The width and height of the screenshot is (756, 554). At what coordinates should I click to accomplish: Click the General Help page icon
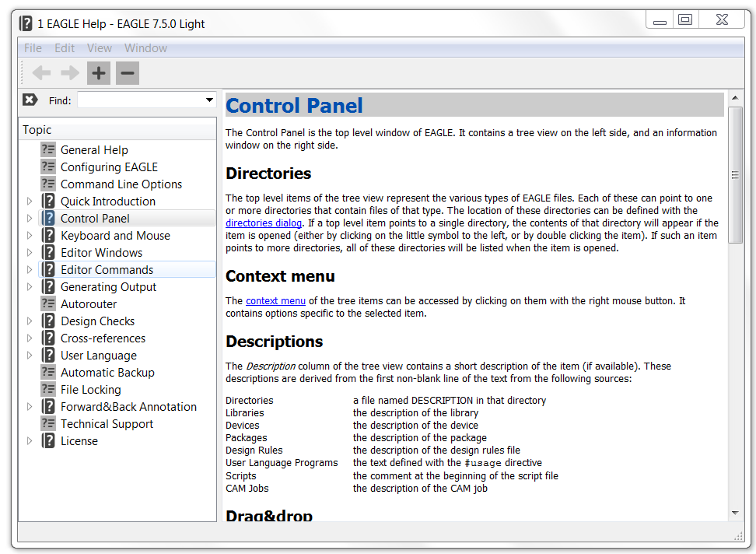(x=48, y=150)
